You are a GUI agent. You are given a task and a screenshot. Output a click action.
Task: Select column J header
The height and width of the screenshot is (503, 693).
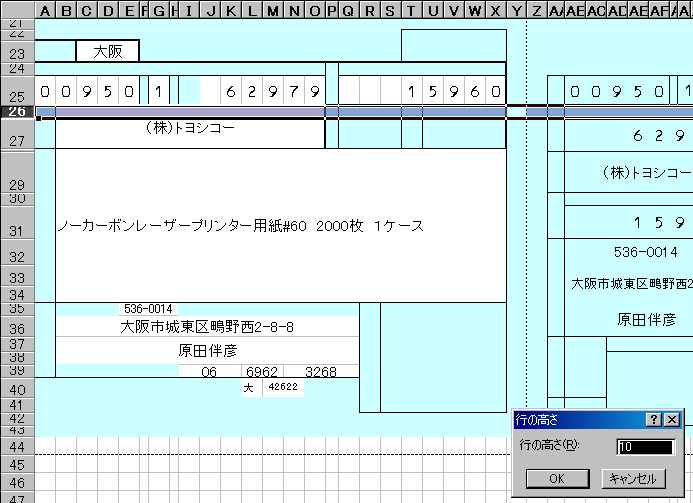[211, 11]
